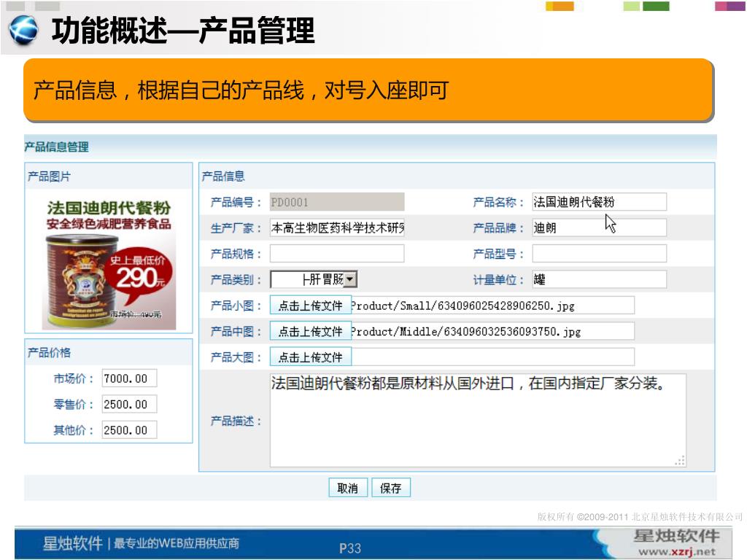This screenshot has height=560, width=747.
Task: Click the 市场价 field showing 7000.00
Action: click(129, 378)
